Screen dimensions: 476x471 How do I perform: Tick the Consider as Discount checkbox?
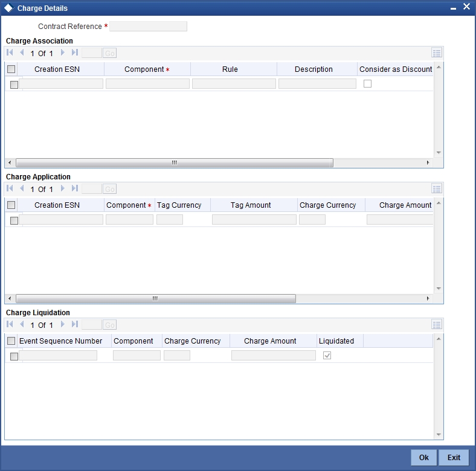click(367, 84)
